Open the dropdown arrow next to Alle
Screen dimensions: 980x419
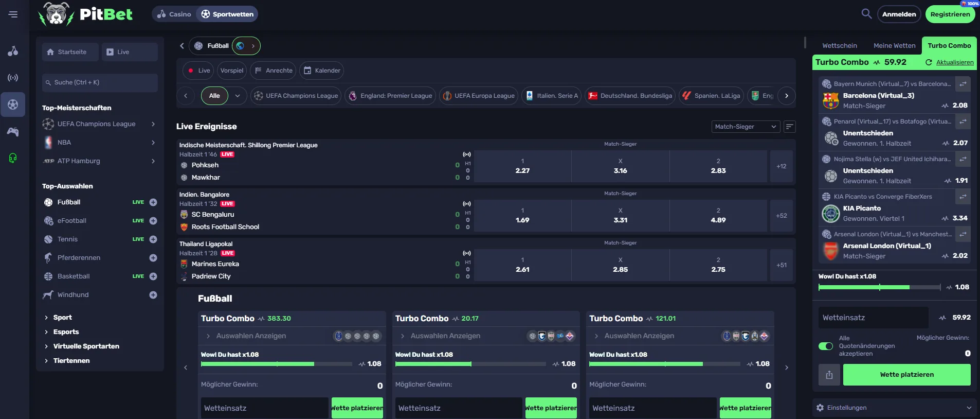238,96
